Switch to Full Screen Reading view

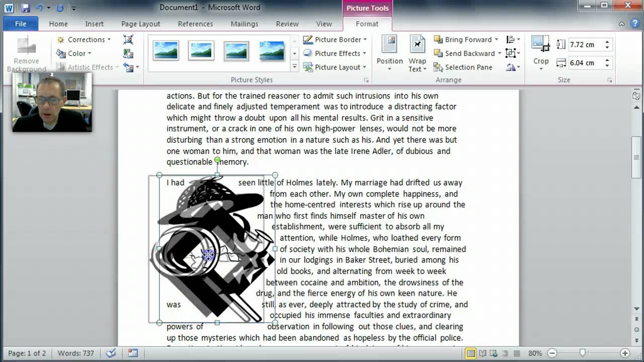pyautogui.click(x=482, y=353)
